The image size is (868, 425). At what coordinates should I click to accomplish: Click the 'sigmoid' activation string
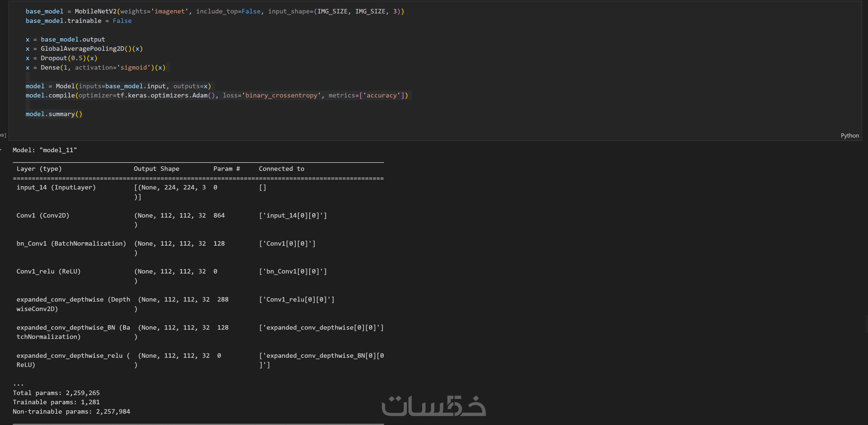133,68
